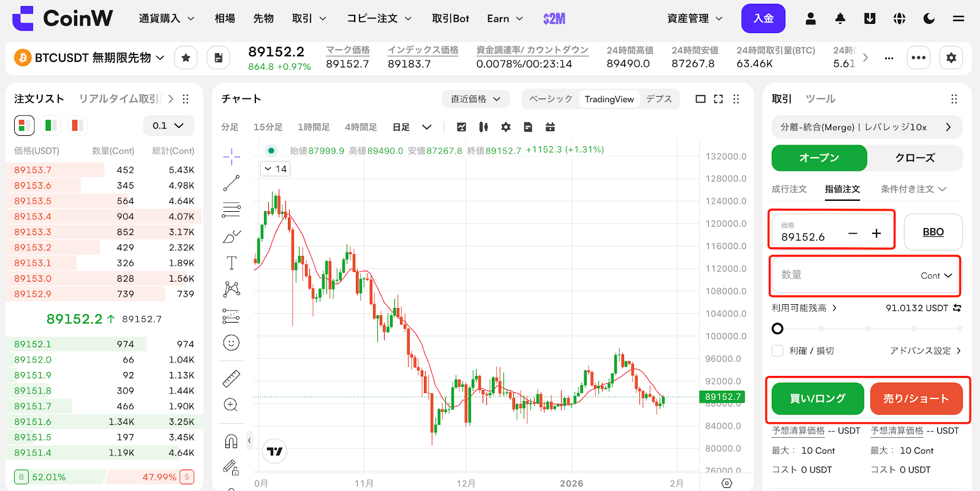Click the BBO button
Viewport: 980px width, 491px height.
[933, 232]
